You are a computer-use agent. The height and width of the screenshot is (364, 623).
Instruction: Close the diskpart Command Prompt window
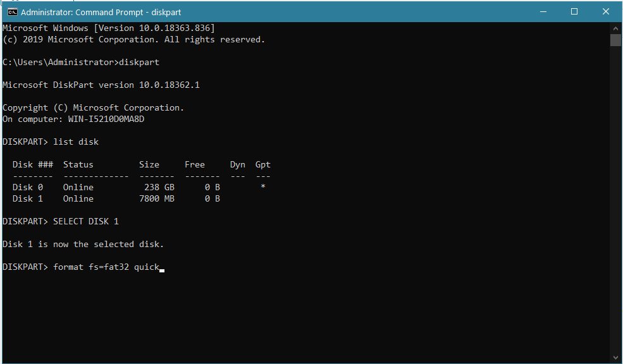[605, 12]
